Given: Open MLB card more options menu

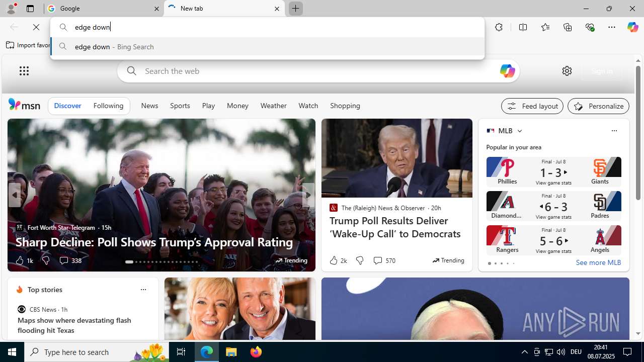Looking at the screenshot, I should click(614, 131).
